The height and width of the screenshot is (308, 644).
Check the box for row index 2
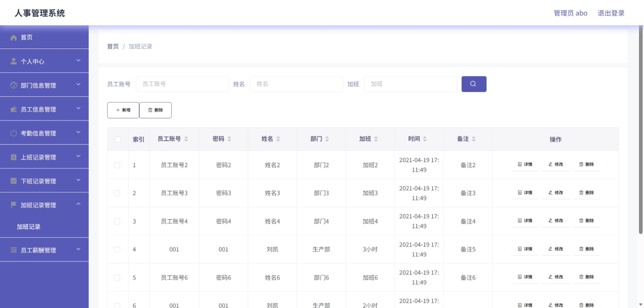(x=117, y=193)
